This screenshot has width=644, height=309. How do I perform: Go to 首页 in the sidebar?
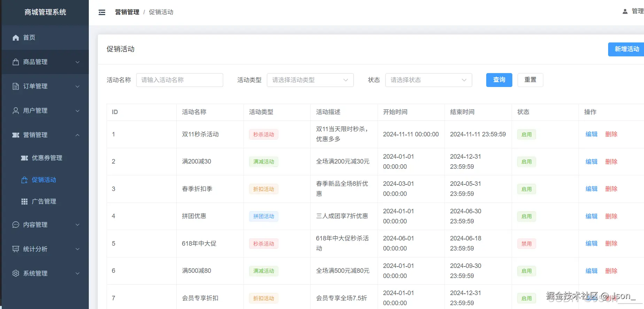point(45,38)
